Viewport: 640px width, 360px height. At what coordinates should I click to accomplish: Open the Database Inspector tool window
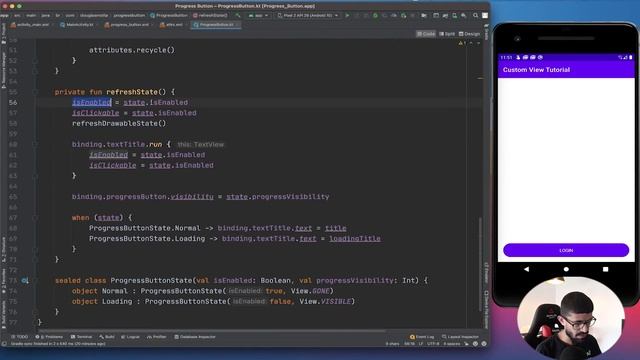pyautogui.click(x=195, y=337)
